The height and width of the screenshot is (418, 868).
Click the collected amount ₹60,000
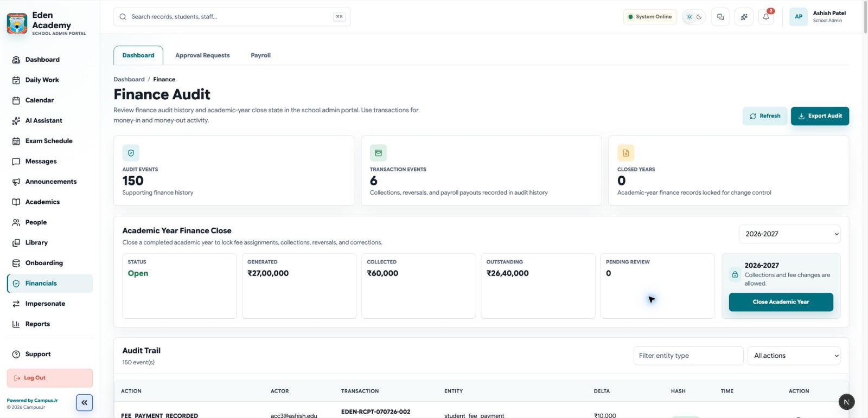tap(382, 273)
